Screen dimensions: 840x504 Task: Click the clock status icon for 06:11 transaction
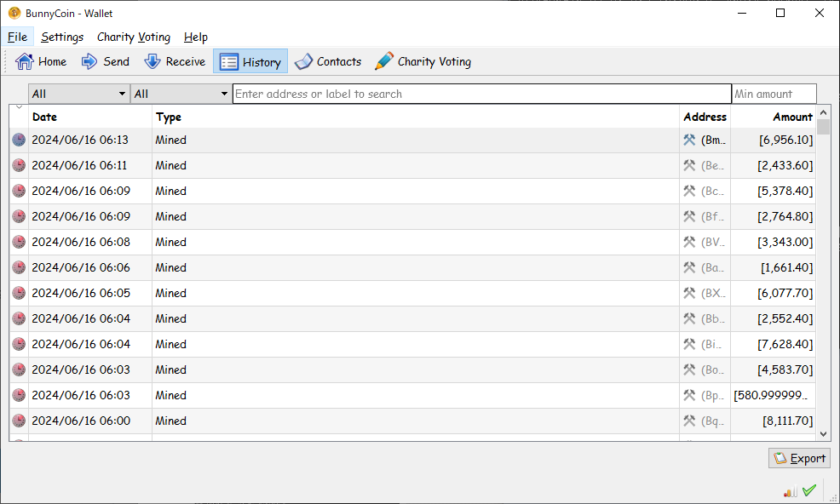click(19, 165)
